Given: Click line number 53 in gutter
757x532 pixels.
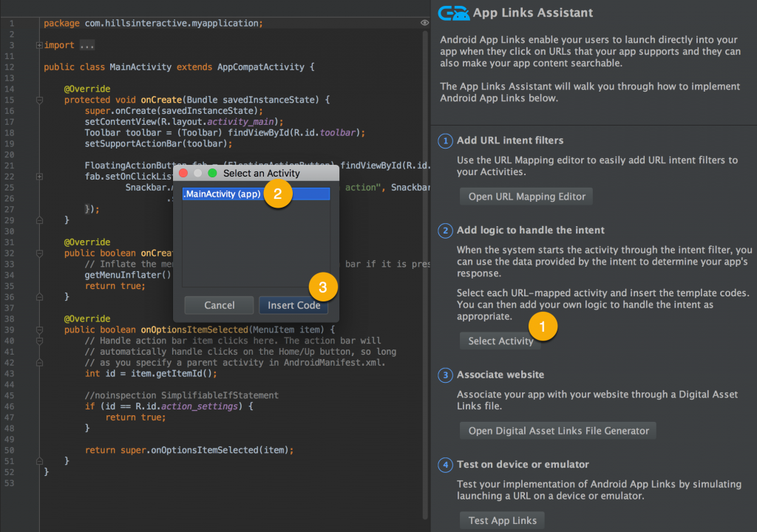Looking at the screenshot, I should (x=9, y=483).
